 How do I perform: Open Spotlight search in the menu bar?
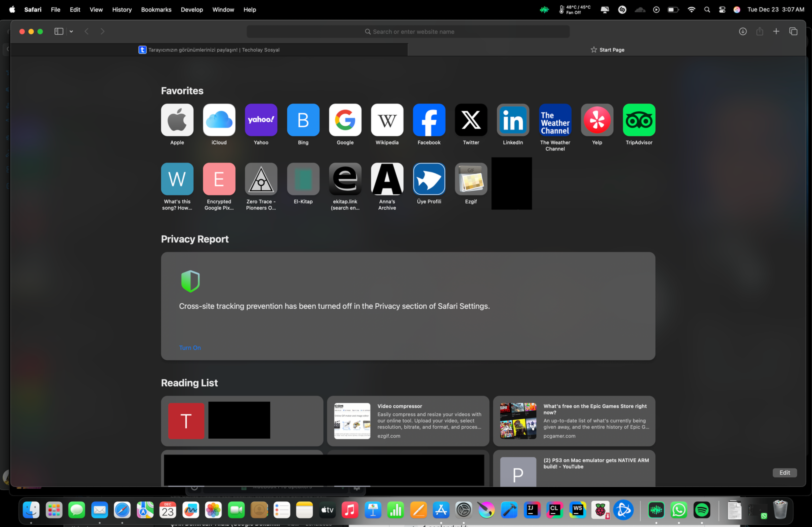707,10
